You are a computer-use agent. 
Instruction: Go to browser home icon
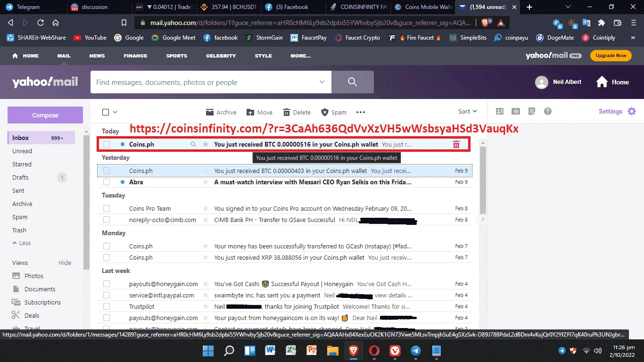(56, 23)
